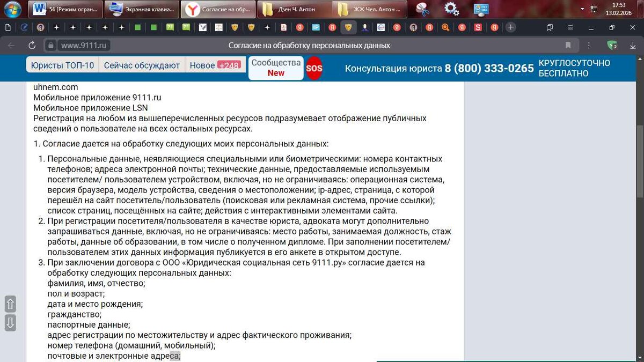Click the www.9111.ru address field
This screenshot has width=644, height=362.
[x=85, y=46]
